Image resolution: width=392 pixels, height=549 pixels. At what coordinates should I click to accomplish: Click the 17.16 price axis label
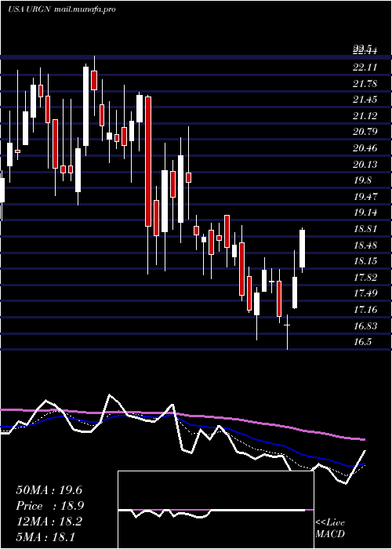pos(365,310)
